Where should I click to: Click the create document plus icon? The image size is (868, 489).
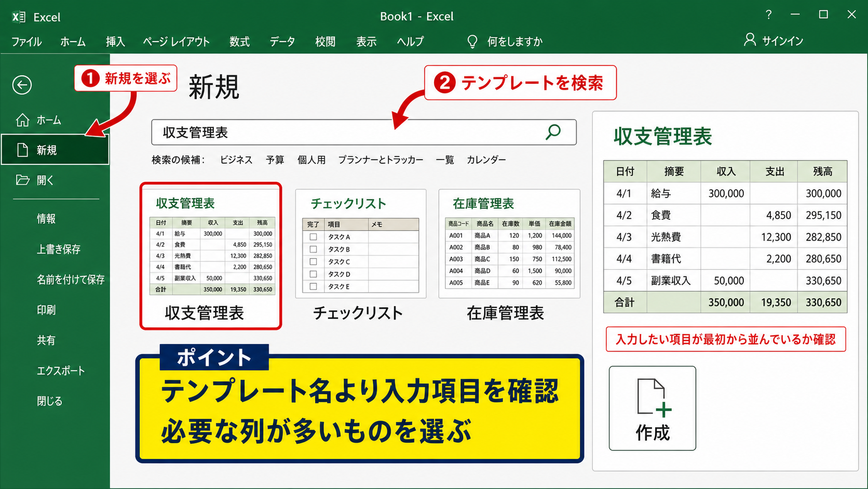pyautogui.click(x=654, y=398)
